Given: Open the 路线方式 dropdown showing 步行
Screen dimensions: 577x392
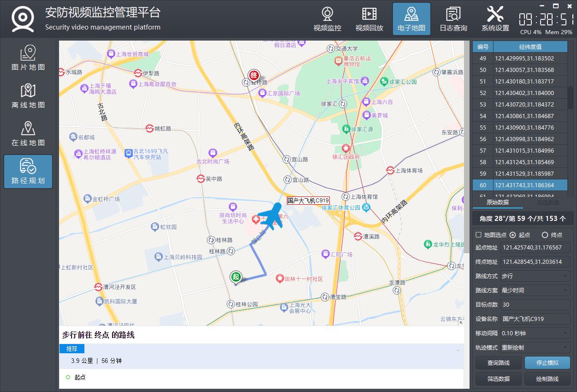Looking at the screenshot, I should point(535,276).
